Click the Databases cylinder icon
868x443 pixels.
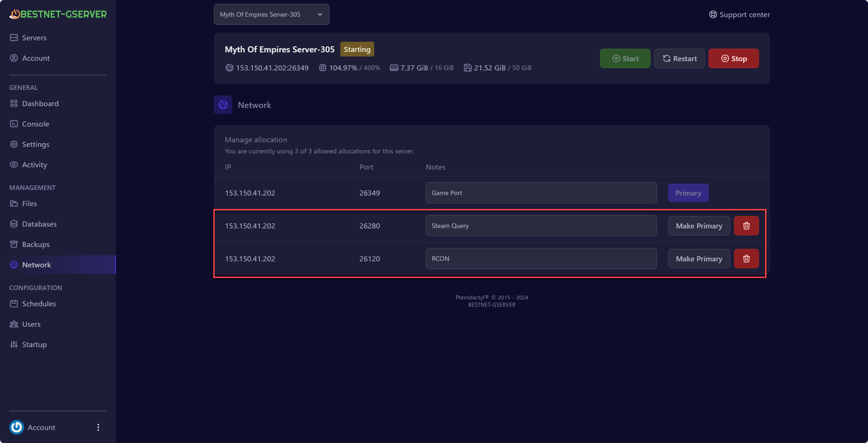[x=14, y=224]
